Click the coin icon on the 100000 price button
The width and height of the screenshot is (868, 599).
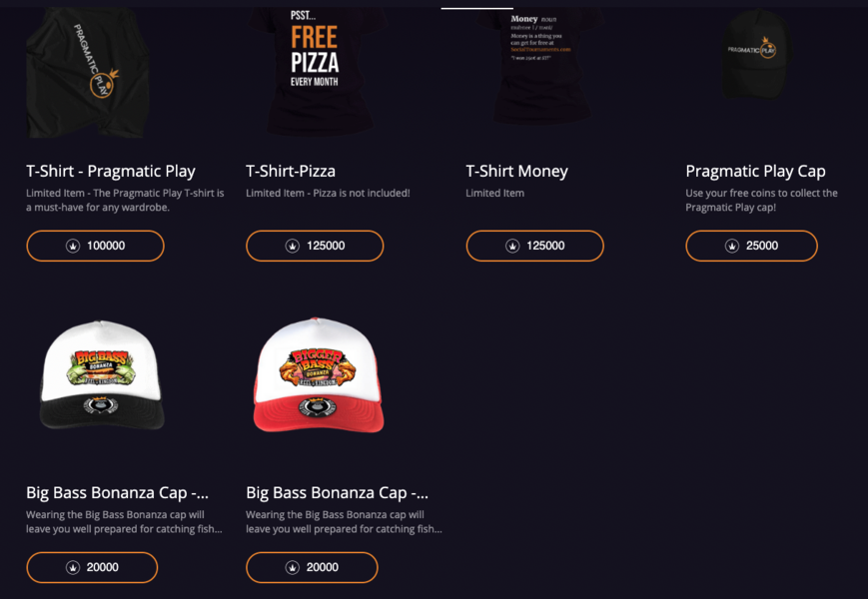(73, 246)
